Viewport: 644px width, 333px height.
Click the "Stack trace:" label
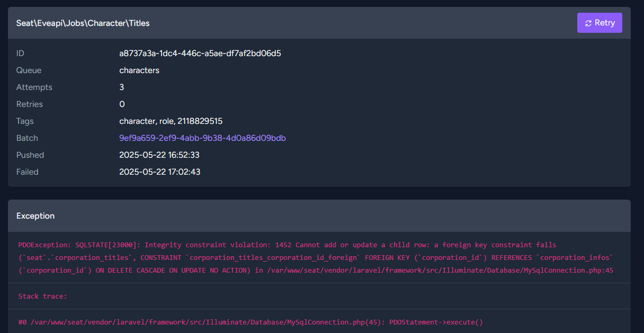42,296
